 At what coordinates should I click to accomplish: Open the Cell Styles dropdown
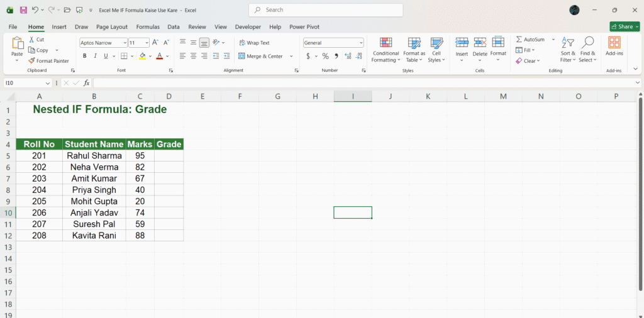tap(436, 50)
